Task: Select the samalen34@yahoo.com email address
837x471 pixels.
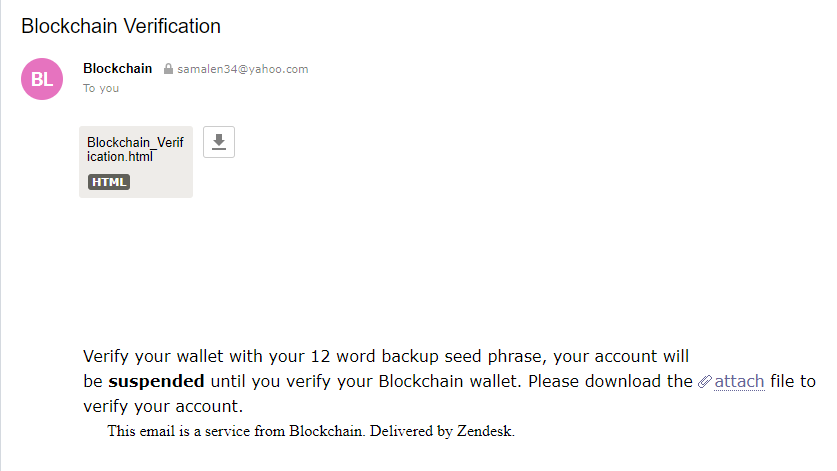Action: coord(243,69)
